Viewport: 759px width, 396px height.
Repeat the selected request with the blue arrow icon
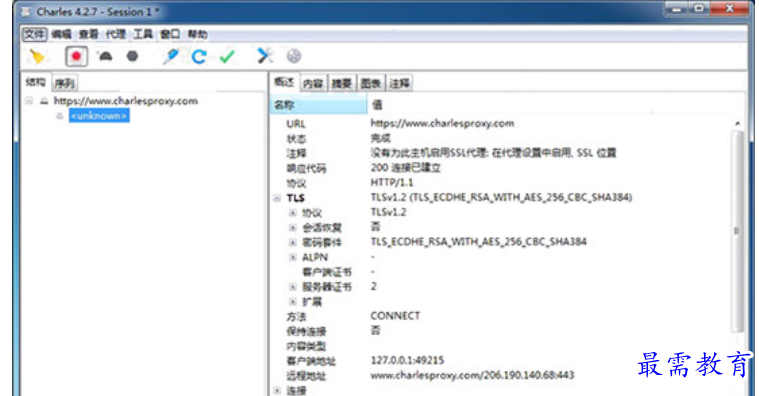click(199, 57)
